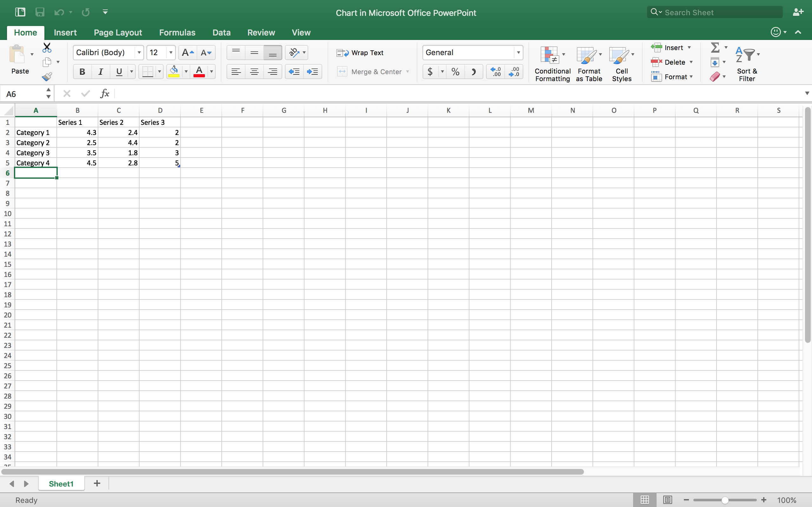This screenshot has height=507, width=812.
Task: Click the Increase Indent icon
Action: (x=312, y=72)
